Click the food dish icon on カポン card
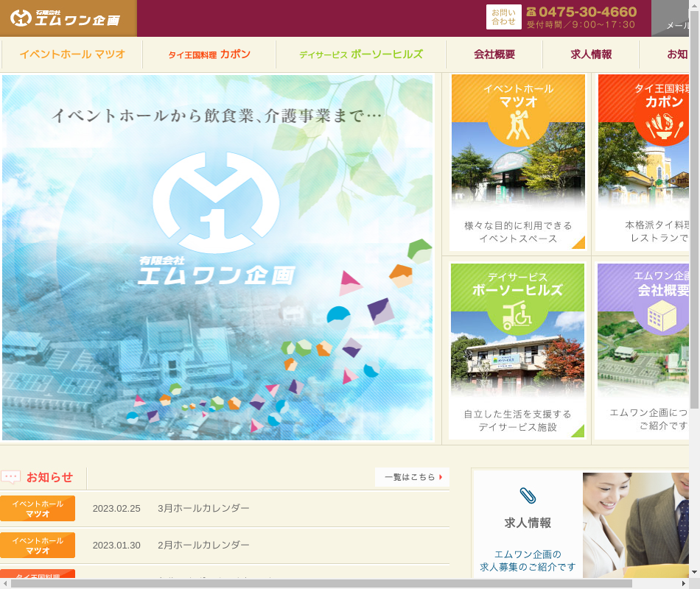Image resolution: width=700 pixels, height=589 pixels. tap(665, 125)
